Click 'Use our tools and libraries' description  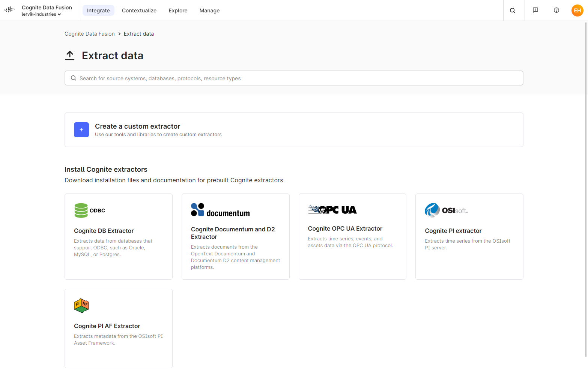point(158,135)
